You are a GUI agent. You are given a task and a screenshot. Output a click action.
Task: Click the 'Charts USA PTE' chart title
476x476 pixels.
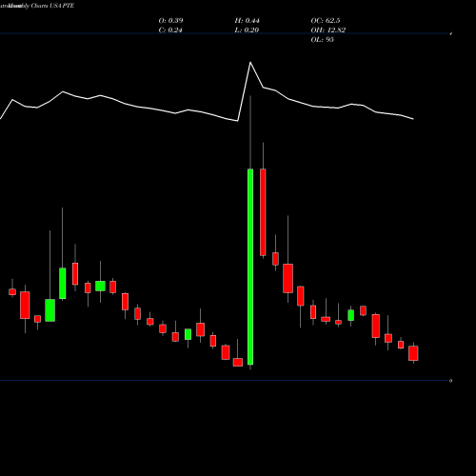point(52,6)
